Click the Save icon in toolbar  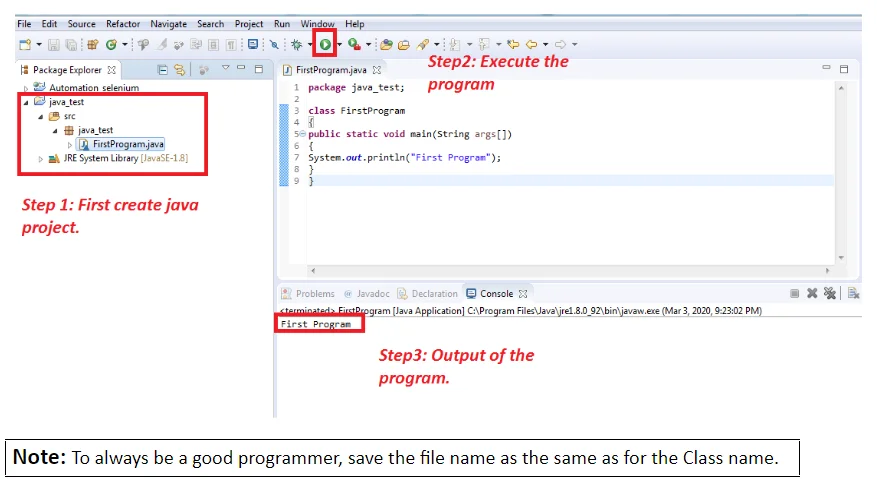pyautogui.click(x=54, y=45)
